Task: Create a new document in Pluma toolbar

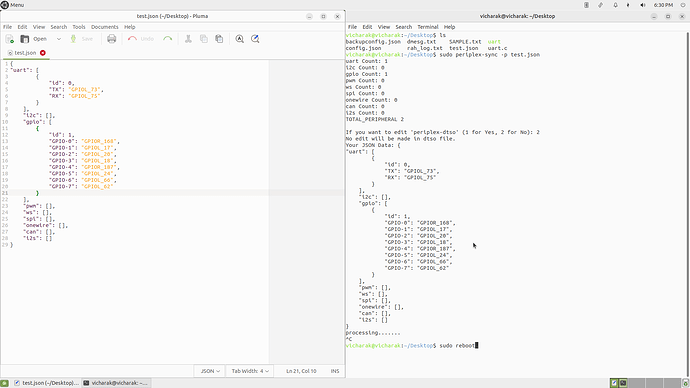Action: click(9, 39)
